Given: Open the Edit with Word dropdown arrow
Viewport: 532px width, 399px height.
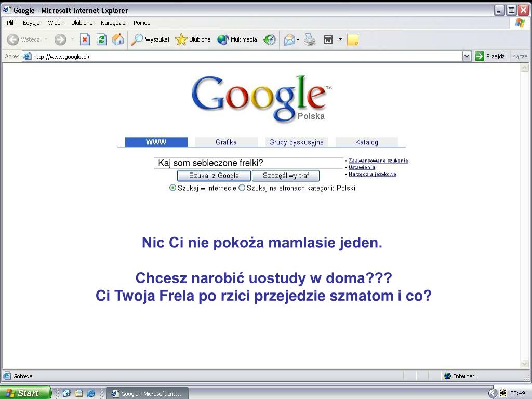Looking at the screenshot, I should tap(340, 39).
